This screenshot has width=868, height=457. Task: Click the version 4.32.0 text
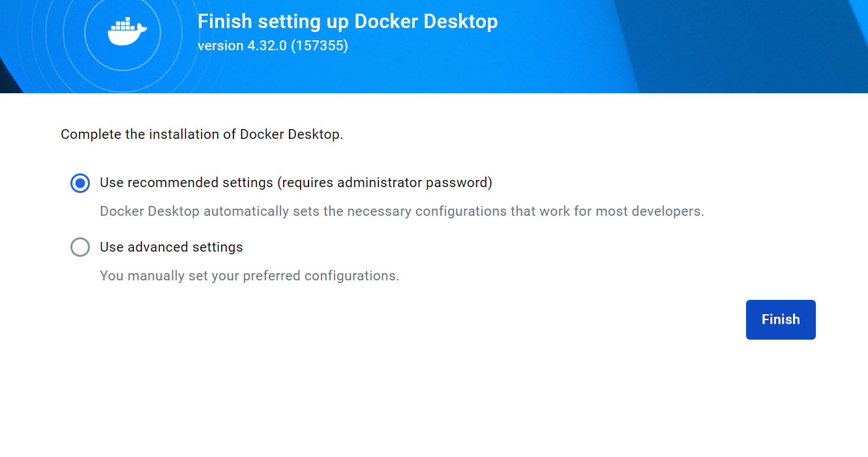tap(273, 45)
